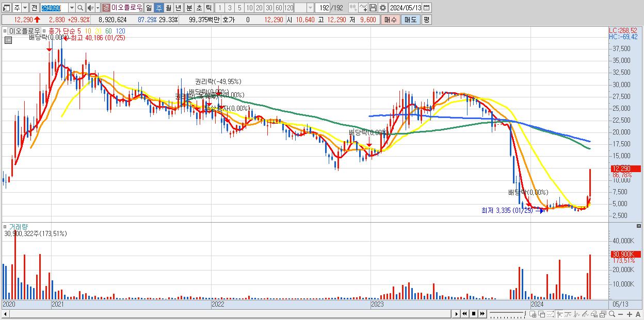Open the calendar date picker icon
The width and height of the screenshot is (644, 320).
click(x=426, y=8)
